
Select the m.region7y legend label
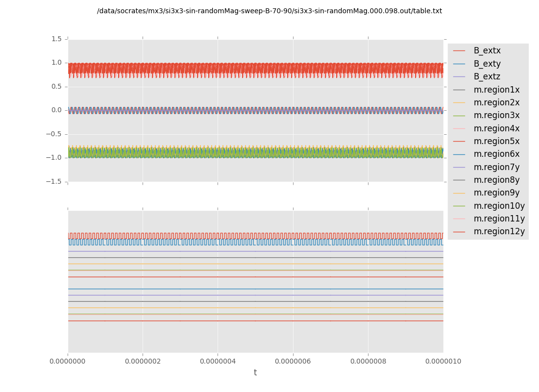coord(496,167)
